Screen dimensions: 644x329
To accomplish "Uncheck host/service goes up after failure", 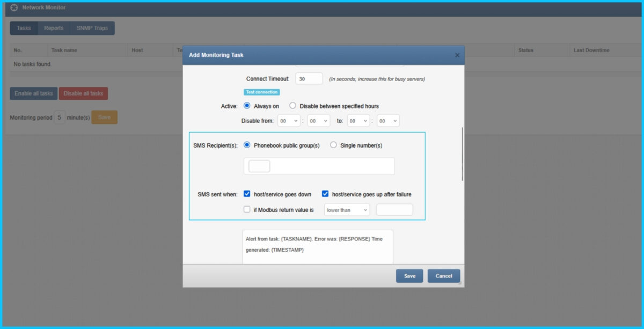I will [x=325, y=194].
